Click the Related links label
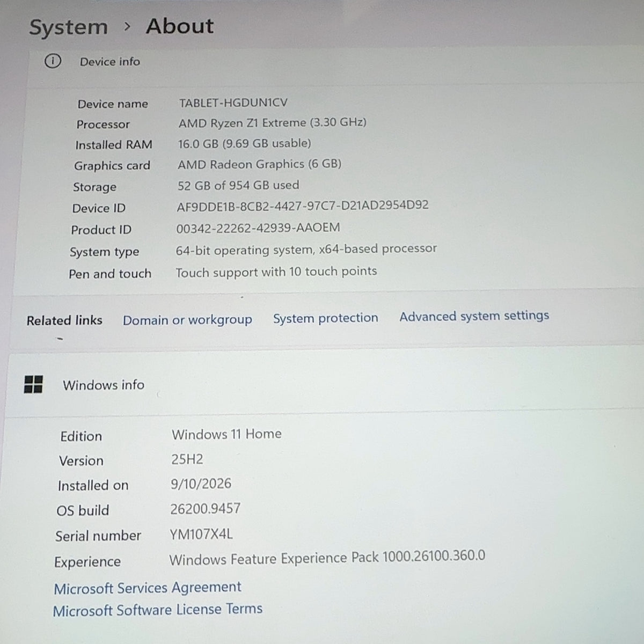This screenshot has height=644, width=644. 64,320
